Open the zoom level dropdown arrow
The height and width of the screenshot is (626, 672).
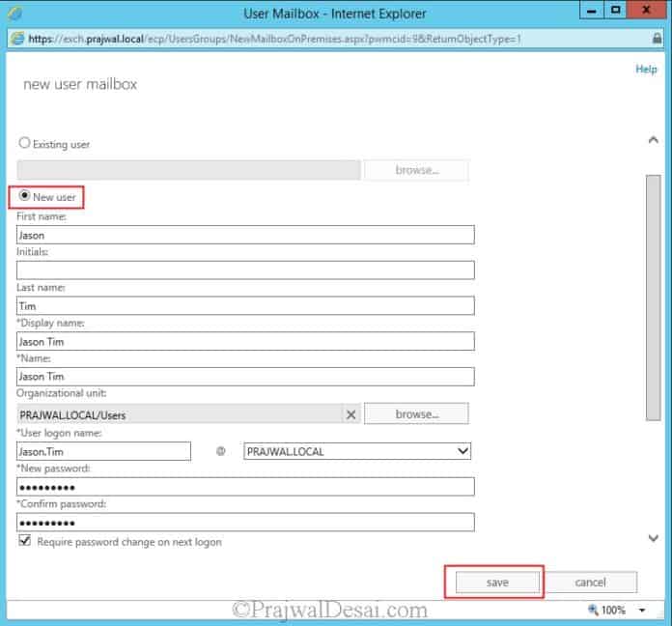coord(641,611)
